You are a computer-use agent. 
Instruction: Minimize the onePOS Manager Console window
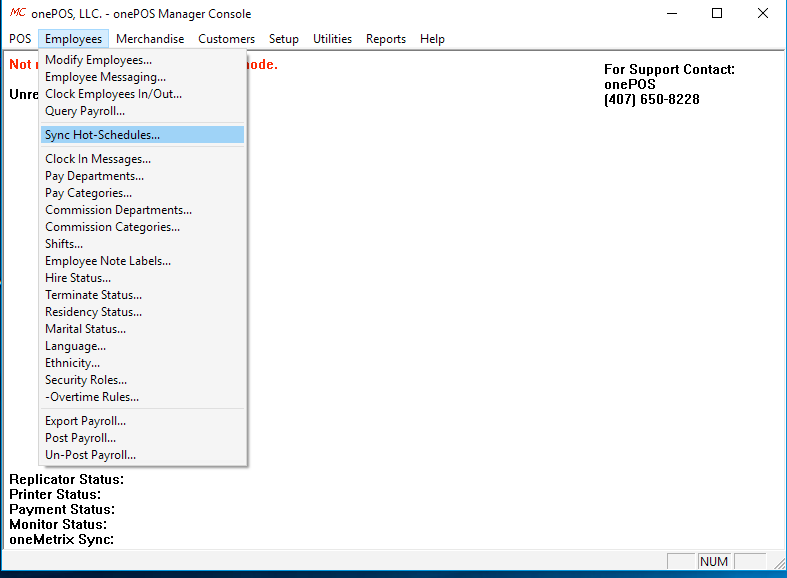[x=672, y=14]
